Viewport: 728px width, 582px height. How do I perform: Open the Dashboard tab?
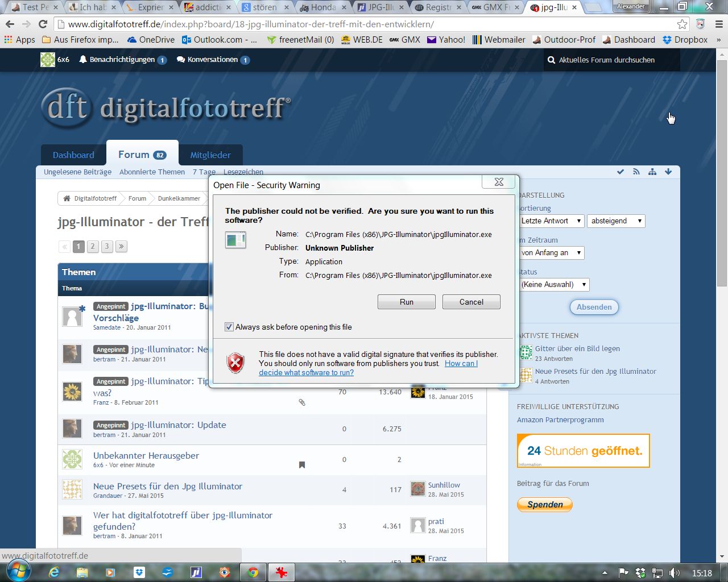pos(73,155)
